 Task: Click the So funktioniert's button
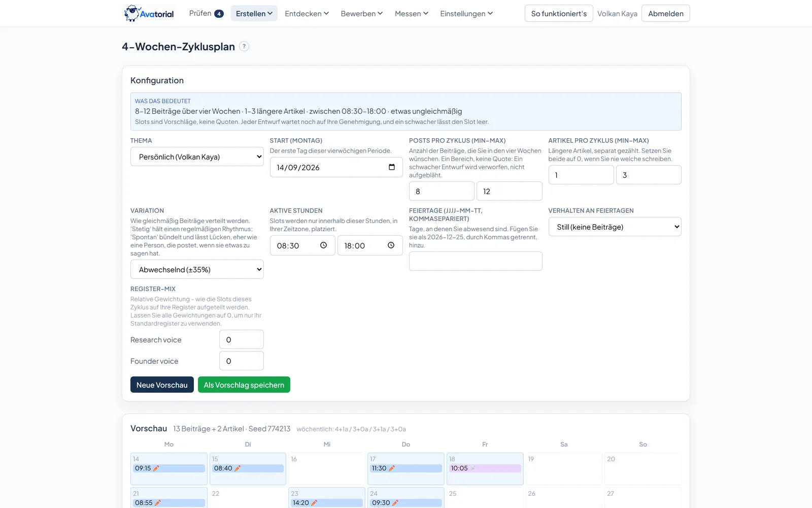coord(559,13)
